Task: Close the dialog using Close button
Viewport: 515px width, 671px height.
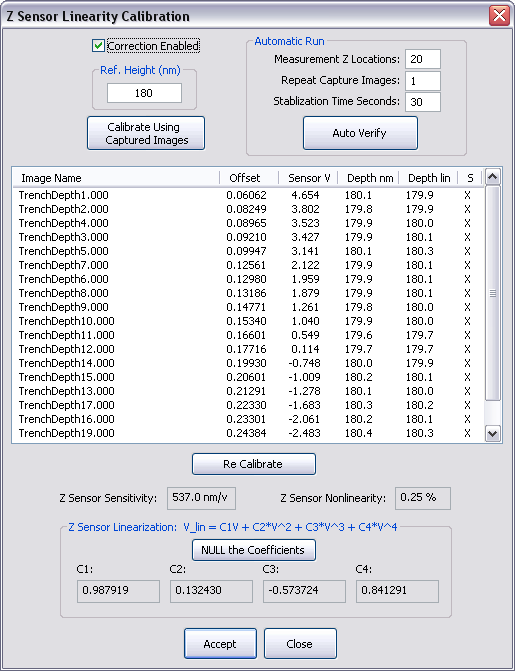Action: point(300,644)
